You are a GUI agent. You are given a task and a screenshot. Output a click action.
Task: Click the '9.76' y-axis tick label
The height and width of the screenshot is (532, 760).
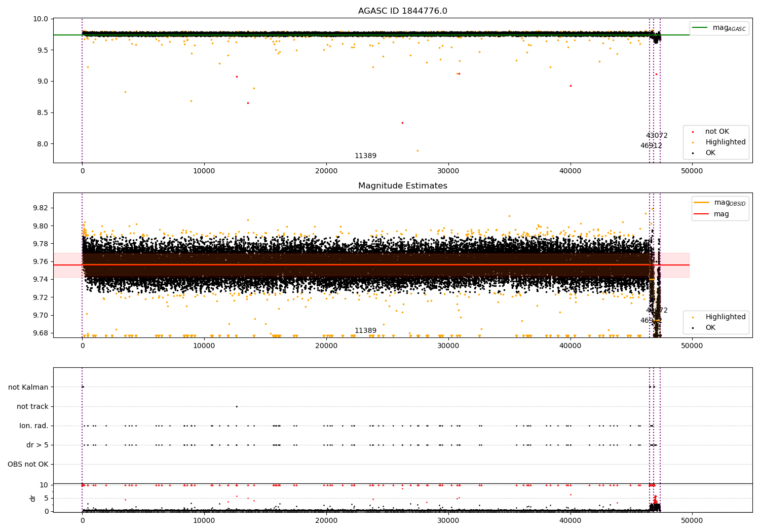[x=41, y=261]
